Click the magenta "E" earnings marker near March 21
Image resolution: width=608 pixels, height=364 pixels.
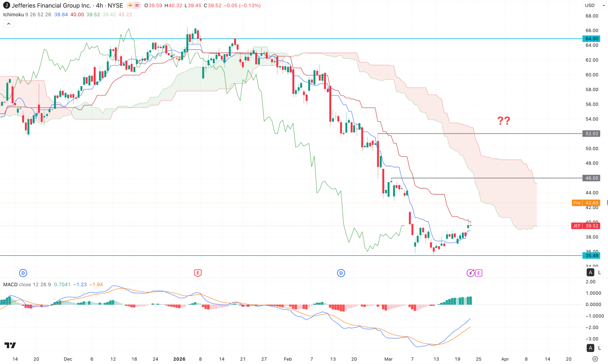[478, 273]
